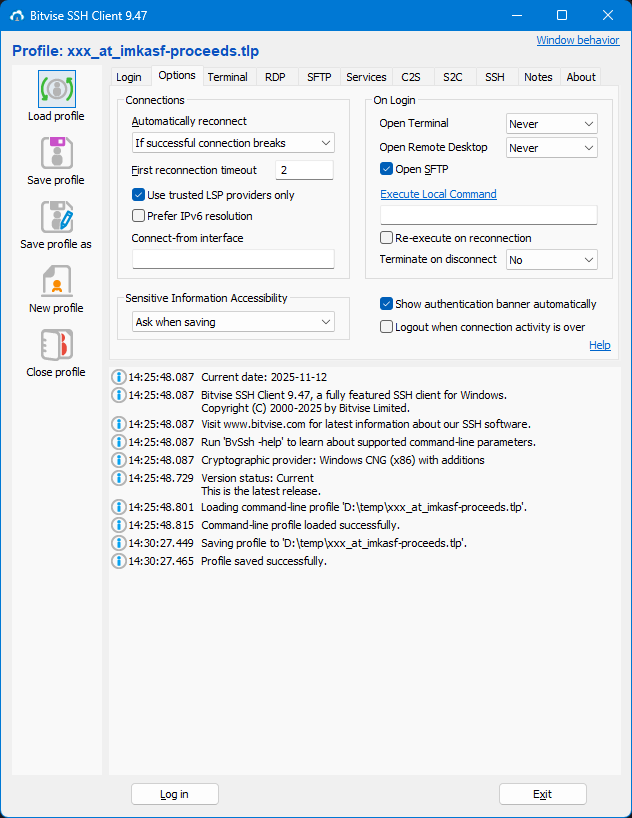Click the Load profile icon

tap(56, 89)
